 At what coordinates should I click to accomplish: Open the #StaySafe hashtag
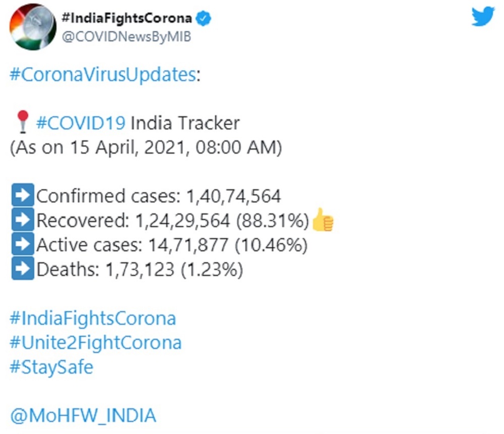(x=51, y=367)
